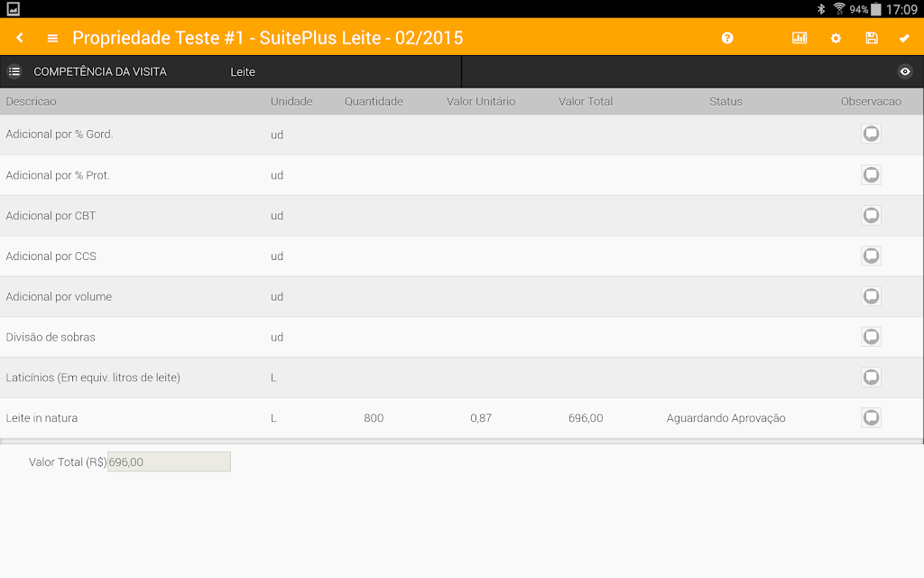Open comment for Adicional por CCS

pos(871,256)
